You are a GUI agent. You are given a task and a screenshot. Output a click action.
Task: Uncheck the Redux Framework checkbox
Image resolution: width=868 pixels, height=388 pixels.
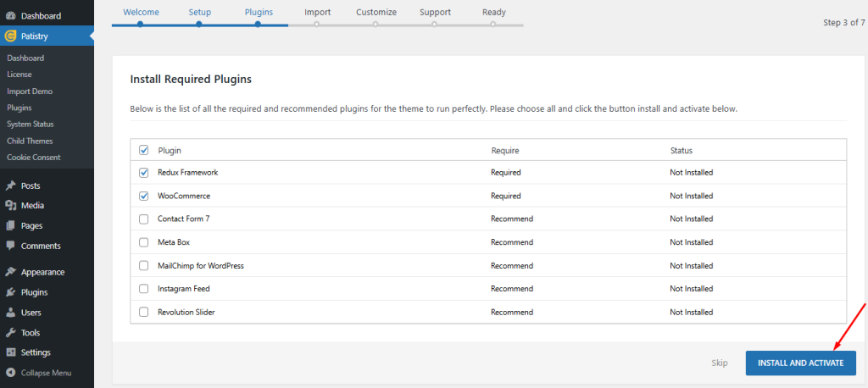pyautogui.click(x=144, y=173)
